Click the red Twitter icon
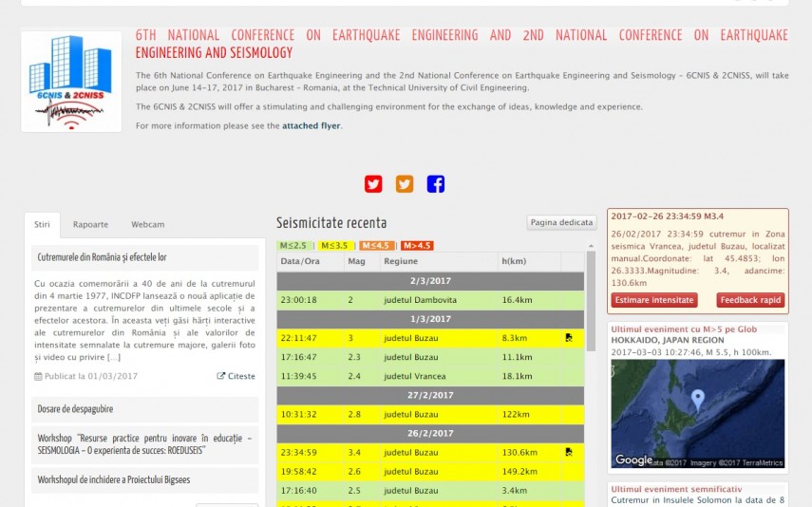The width and height of the screenshot is (812, 507). point(373,184)
